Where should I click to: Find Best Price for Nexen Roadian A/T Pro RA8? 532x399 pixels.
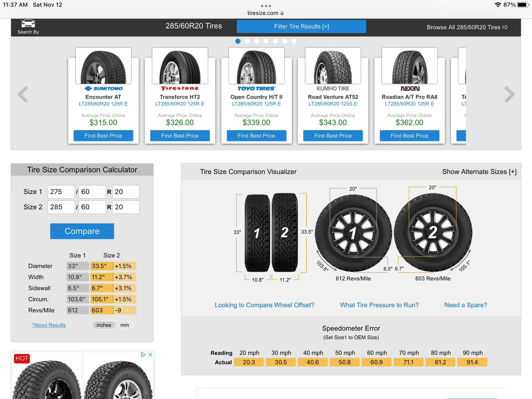pos(409,136)
